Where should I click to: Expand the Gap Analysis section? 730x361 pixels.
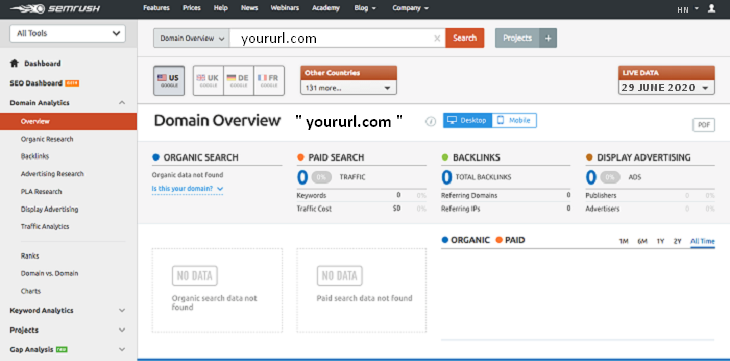pos(122,349)
